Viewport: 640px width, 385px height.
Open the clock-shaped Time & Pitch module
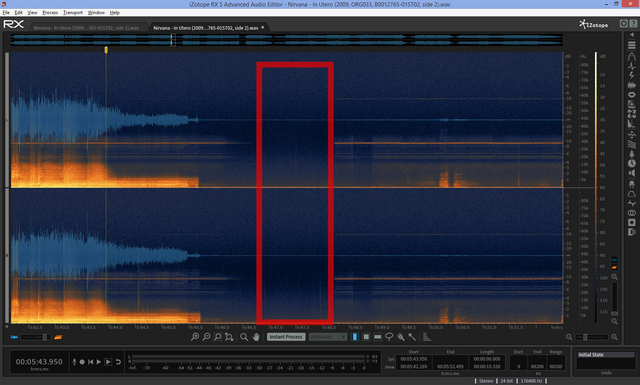[631, 163]
